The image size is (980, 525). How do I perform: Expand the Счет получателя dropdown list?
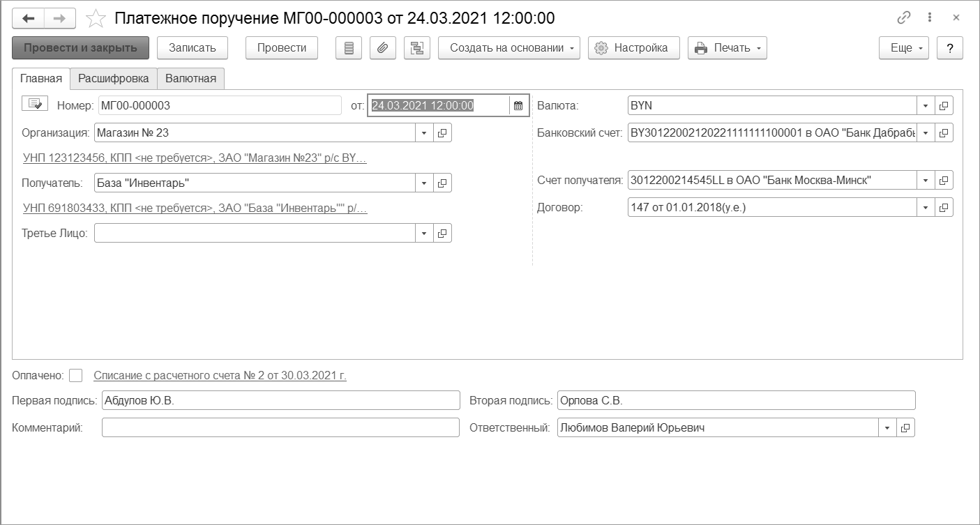pyautogui.click(x=926, y=180)
